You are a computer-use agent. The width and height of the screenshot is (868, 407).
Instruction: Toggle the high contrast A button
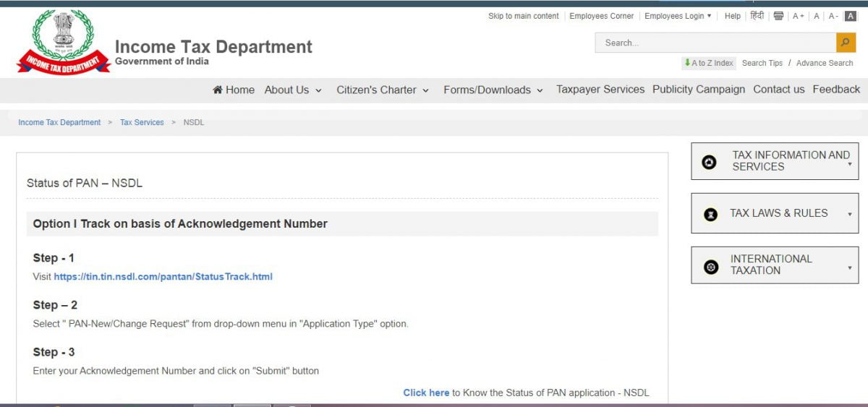tap(851, 16)
